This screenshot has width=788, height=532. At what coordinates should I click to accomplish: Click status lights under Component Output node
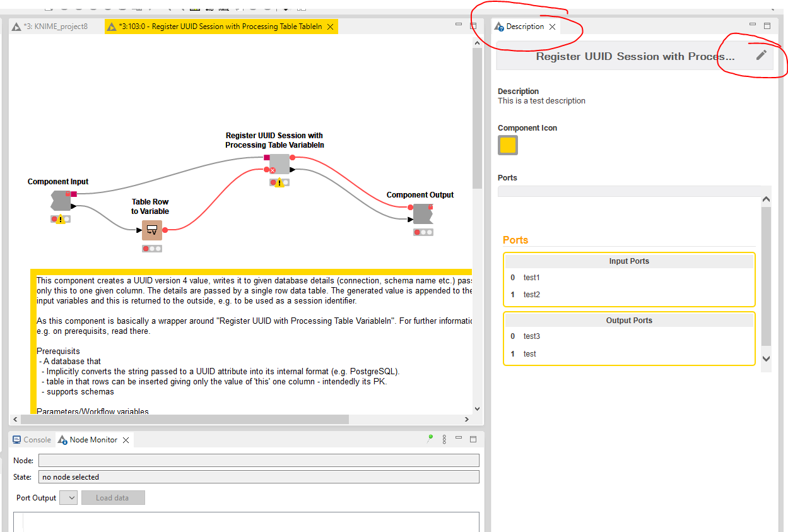tap(423, 232)
